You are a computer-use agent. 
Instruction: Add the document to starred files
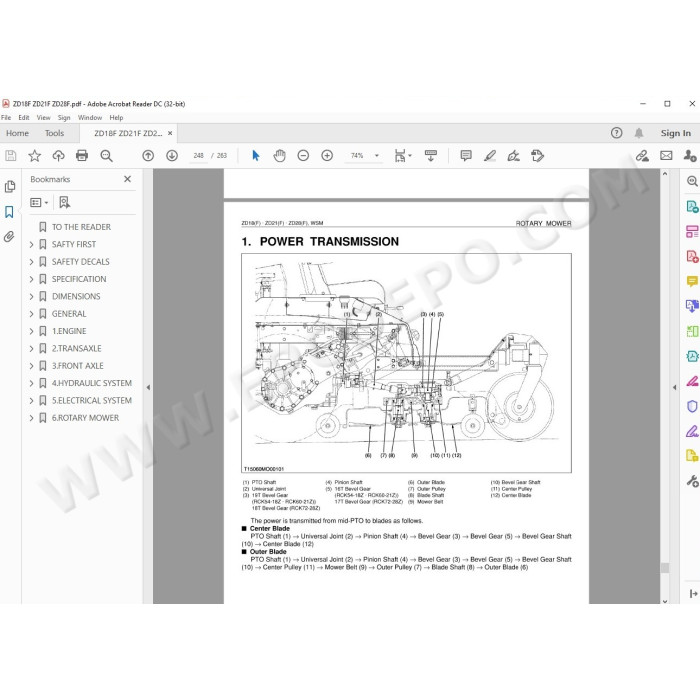34,155
